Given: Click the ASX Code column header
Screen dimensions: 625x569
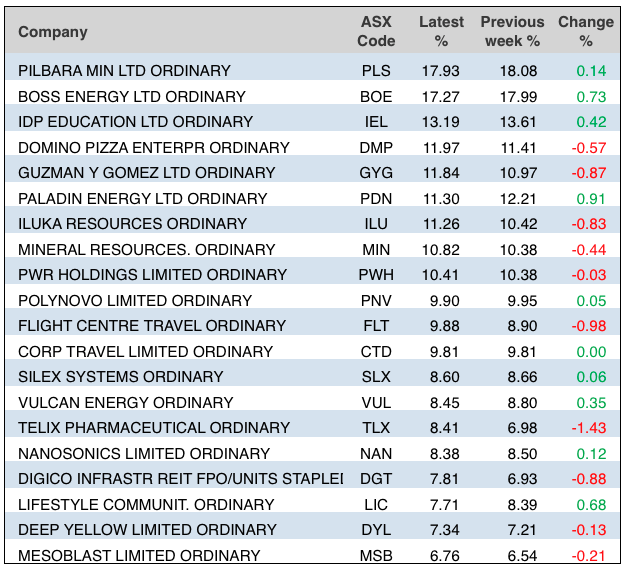Looking at the screenshot, I should click(x=376, y=32).
